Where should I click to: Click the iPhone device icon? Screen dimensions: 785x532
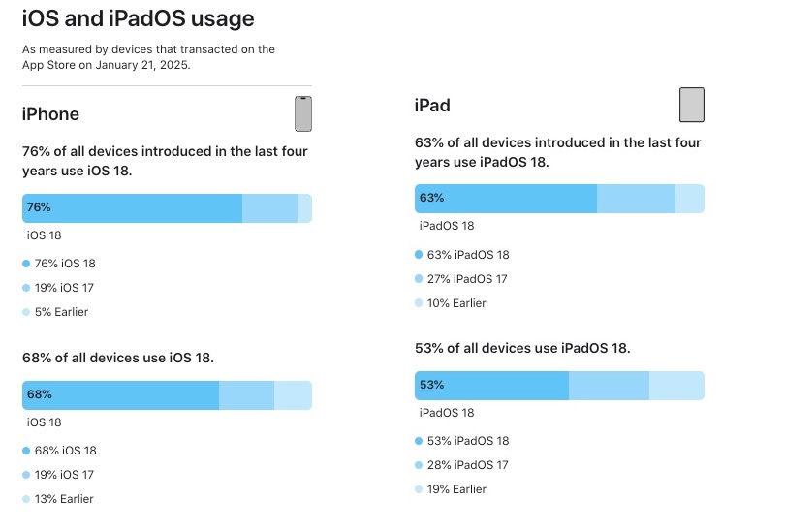(x=303, y=113)
